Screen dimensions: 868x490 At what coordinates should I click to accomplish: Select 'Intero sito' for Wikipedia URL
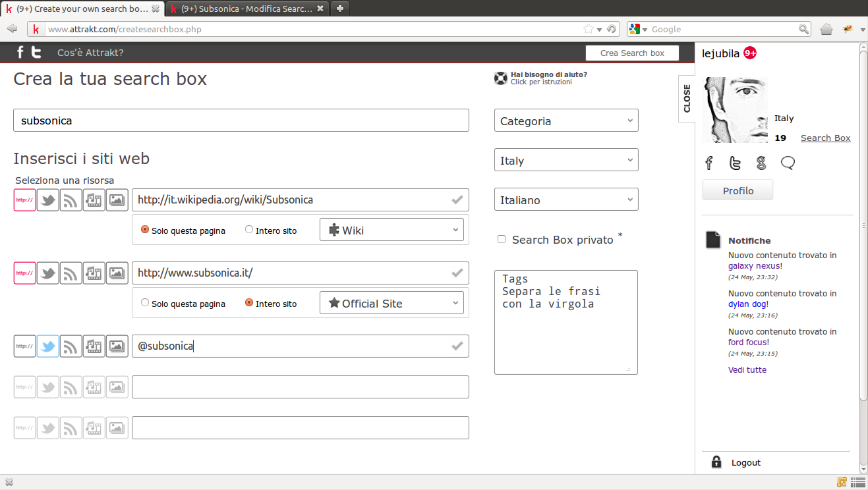pyautogui.click(x=249, y=230)
